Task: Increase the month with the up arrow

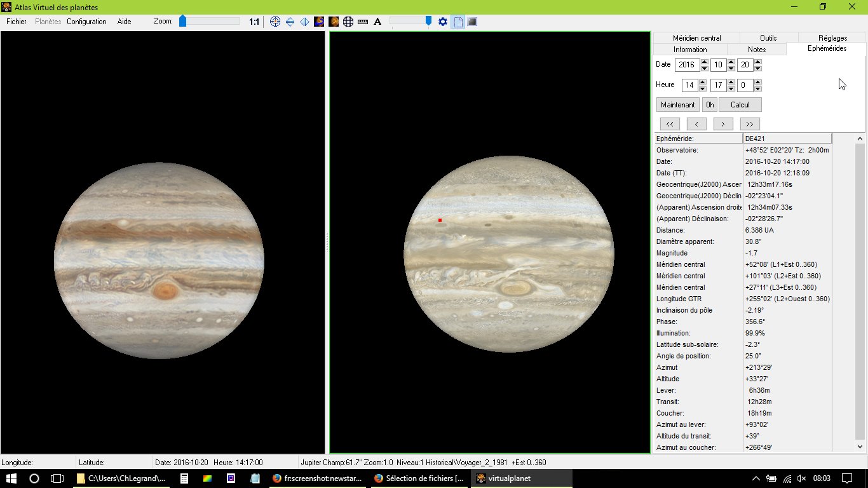Action: [731, 62]
